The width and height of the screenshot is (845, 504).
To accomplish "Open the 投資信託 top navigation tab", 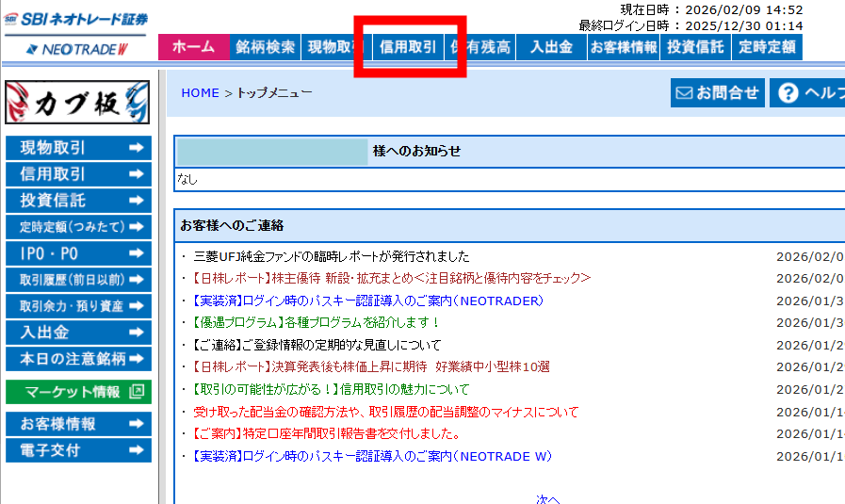I will click(695, 47).
